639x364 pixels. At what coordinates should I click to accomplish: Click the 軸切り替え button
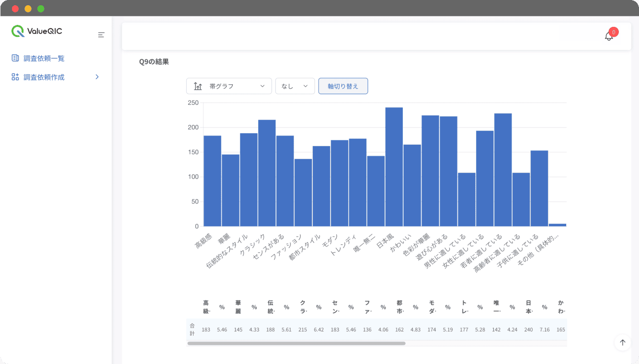click(x=343, y=86)
